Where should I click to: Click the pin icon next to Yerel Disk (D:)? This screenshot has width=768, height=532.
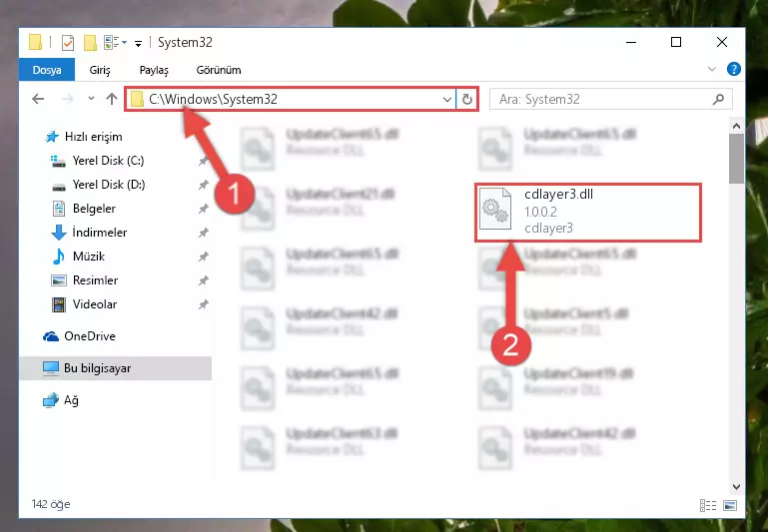click(203, 185)
